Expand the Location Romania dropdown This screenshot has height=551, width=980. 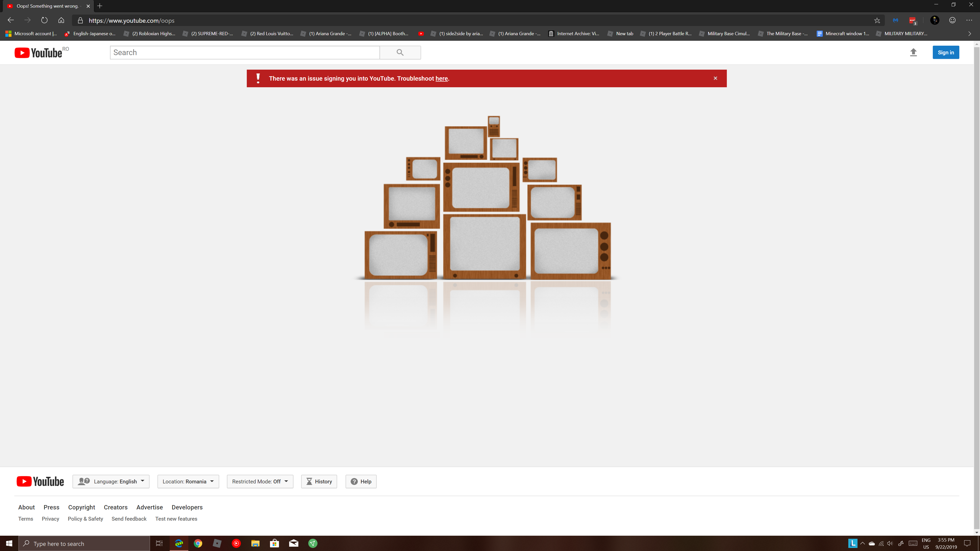(188, 481)
